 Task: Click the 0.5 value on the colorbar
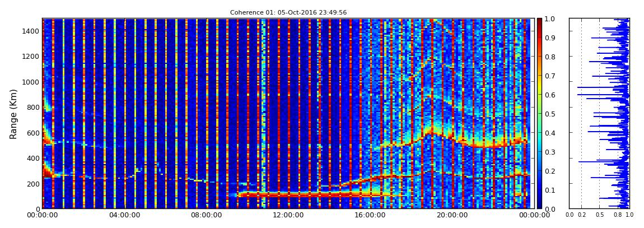click(539, 114)
